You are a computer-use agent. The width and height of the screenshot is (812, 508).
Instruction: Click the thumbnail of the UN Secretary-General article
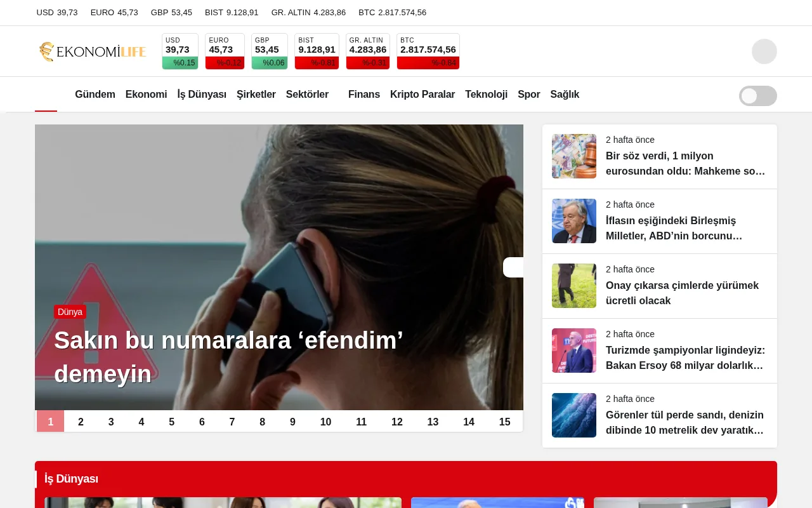coord(573,221)
